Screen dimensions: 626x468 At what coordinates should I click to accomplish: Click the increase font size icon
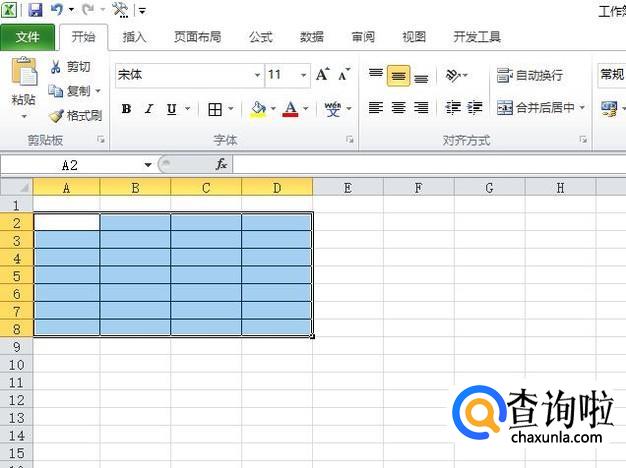(x=322, y=75)
